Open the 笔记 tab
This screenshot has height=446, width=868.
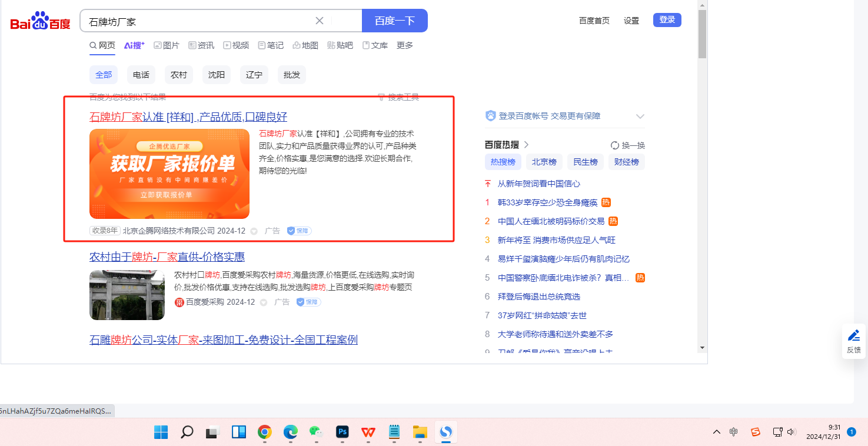point(271,45)
